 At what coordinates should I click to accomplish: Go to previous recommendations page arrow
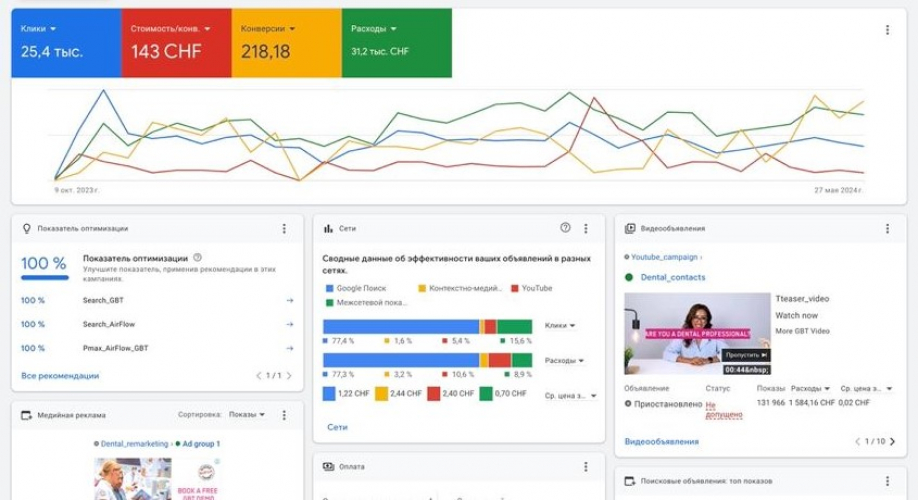point(259,376)
